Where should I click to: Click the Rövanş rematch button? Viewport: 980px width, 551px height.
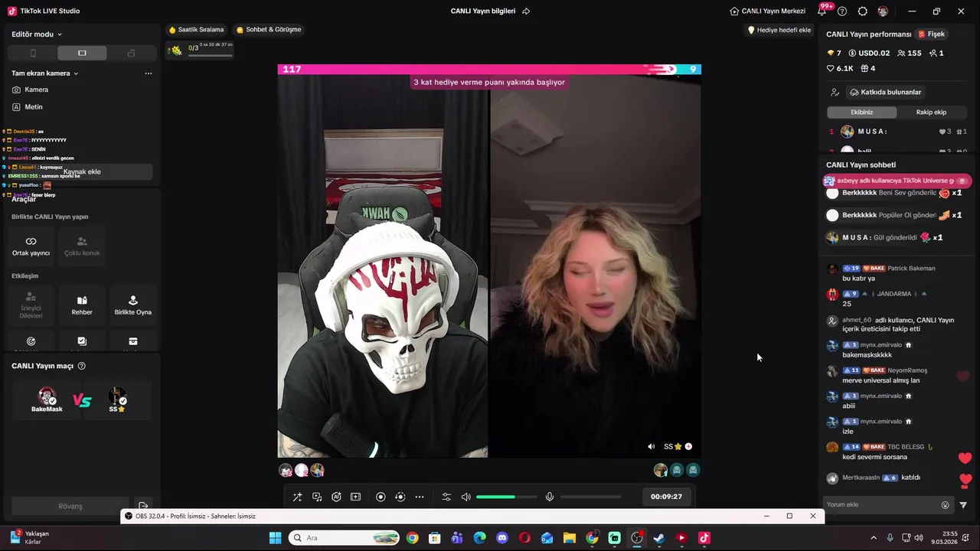pyautogui.click(x=70, y=506)
